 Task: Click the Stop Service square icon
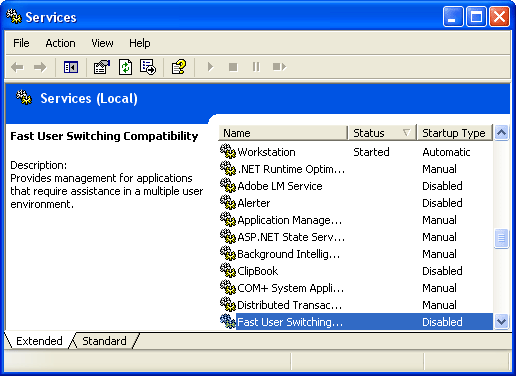tap(233, 67)
